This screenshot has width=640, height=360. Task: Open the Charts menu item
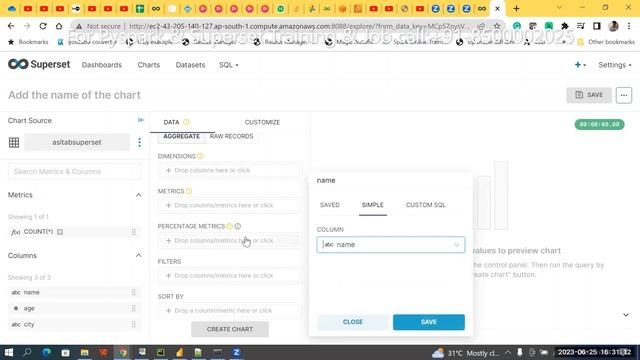click(x=149, y=65)
